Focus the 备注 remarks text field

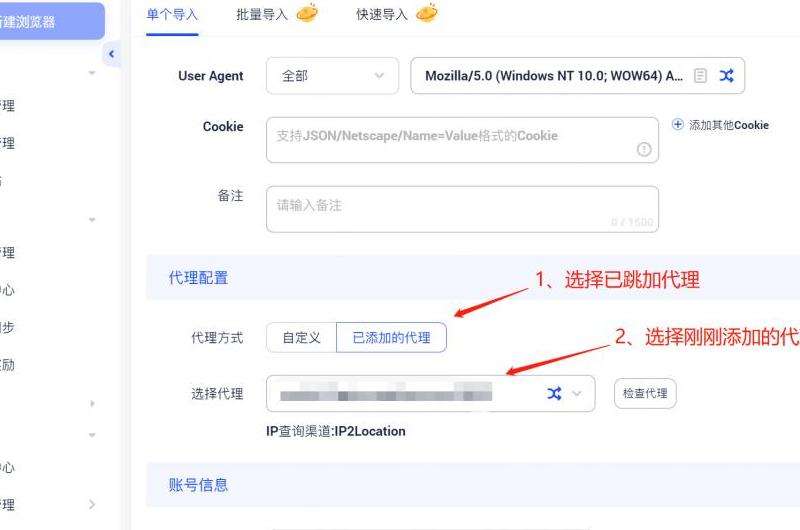462,209
